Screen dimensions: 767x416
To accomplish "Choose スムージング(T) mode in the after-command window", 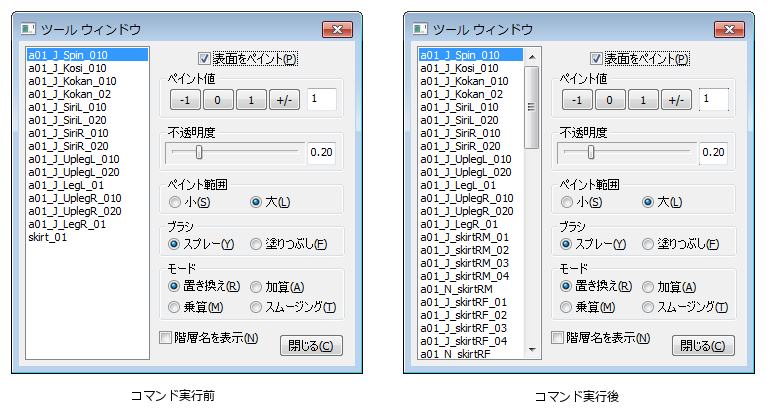I will [x=648, y=307].
